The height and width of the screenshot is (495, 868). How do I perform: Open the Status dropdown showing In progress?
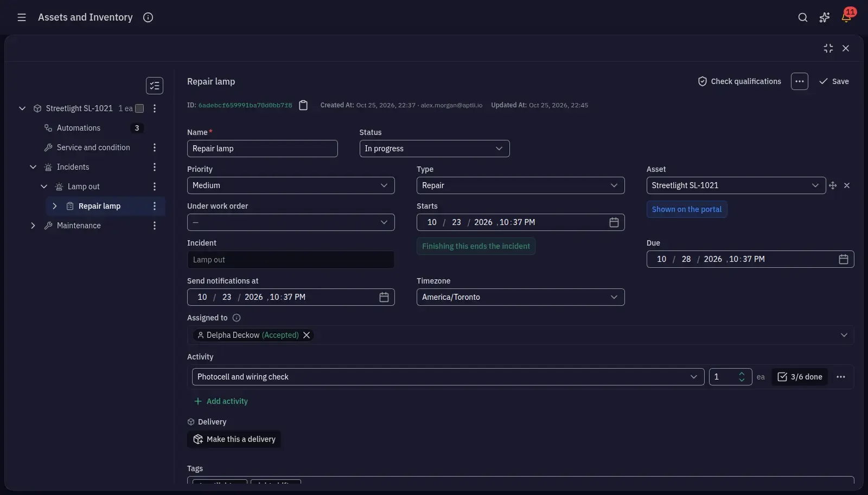point(435,149)
